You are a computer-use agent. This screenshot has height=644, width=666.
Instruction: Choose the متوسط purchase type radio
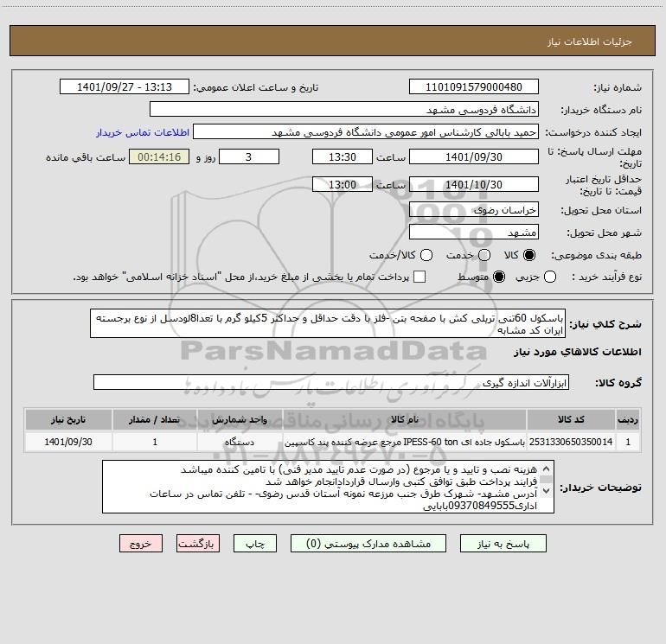tap(499, 277)
